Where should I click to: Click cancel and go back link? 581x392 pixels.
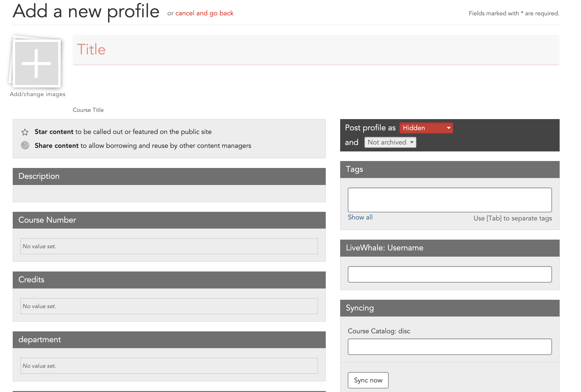click(204, 13)
